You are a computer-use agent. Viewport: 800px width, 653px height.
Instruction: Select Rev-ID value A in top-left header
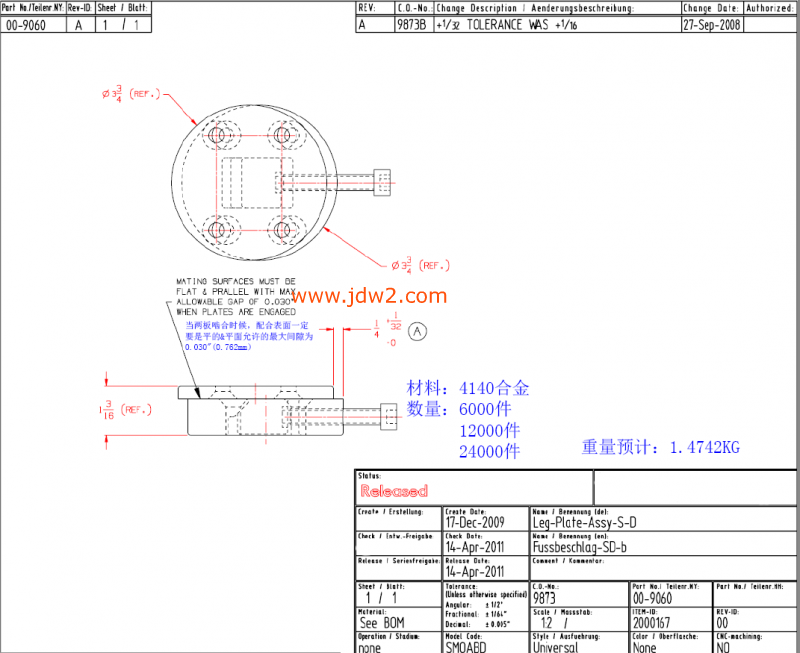(x=79, y=25)
